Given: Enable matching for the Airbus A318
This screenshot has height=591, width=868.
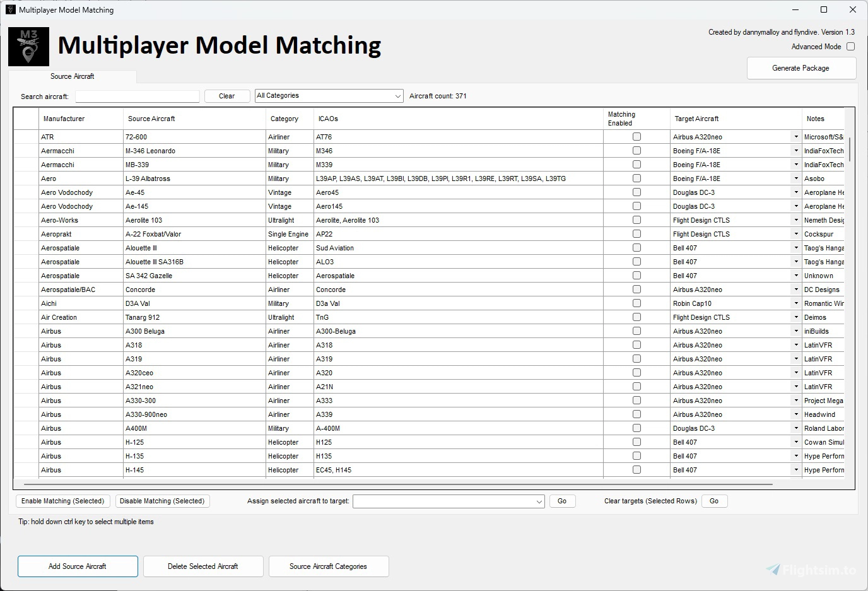Looking at the screenshot, I should pyautogui.click(x=636, y=344).
